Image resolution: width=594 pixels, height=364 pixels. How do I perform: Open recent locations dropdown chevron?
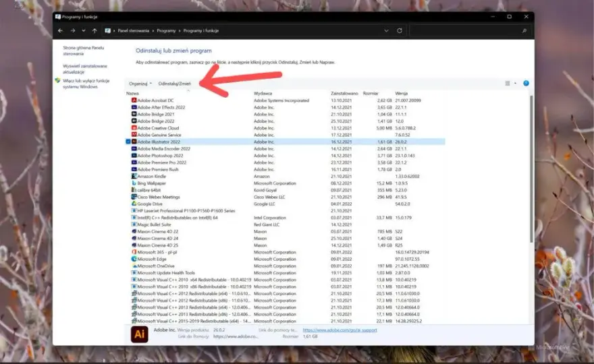[83, 30]
